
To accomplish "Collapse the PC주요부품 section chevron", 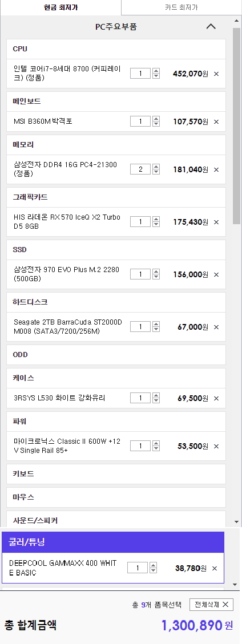I will tap(211, 27).
